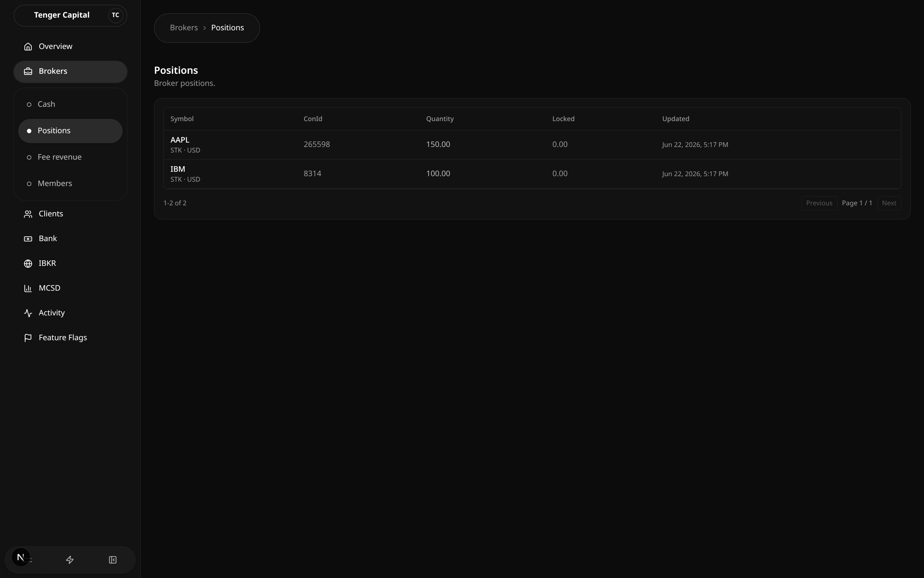Image resolution: width=924 pixels, height=578 pixels.
Task: Click the IBKR globe icon
Action: coord(28,264)
